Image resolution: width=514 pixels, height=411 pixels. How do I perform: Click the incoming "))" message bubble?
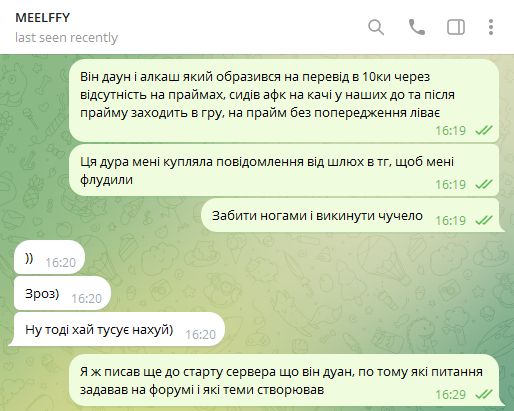49,257
